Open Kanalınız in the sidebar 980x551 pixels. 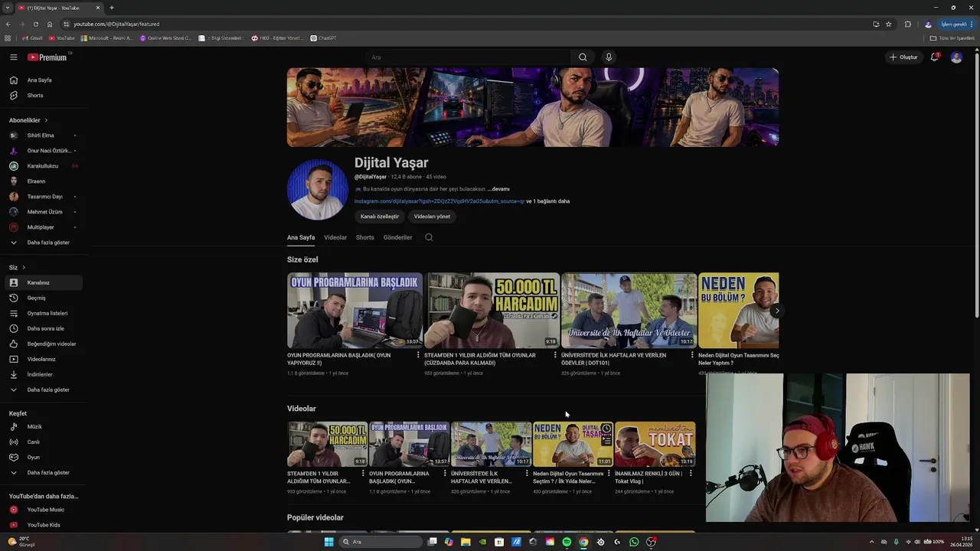coord(44,282)
